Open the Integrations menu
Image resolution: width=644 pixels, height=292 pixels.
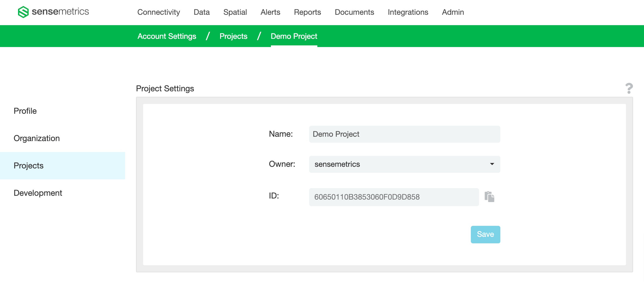(x=408, y=12)
